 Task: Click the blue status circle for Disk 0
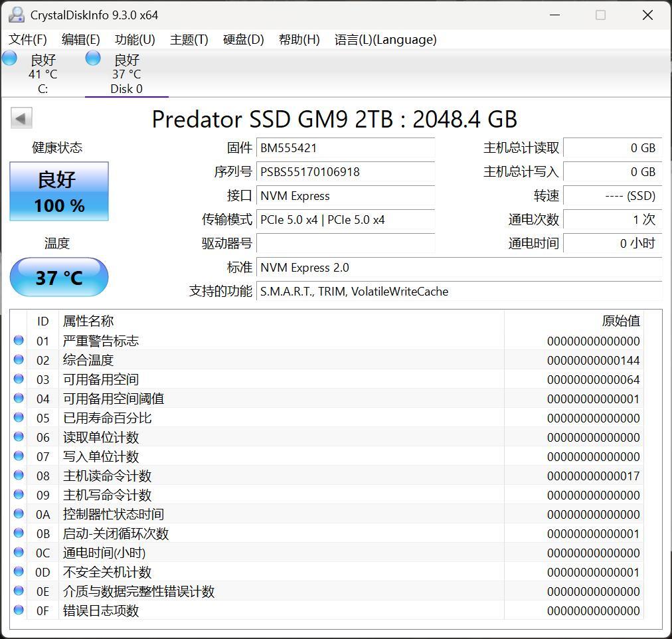click(93, 58)
